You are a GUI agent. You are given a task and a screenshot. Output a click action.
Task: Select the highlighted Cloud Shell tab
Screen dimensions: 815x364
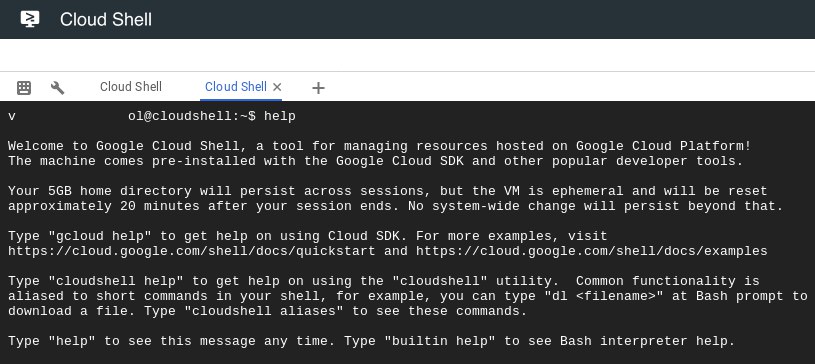pos(235,87)
